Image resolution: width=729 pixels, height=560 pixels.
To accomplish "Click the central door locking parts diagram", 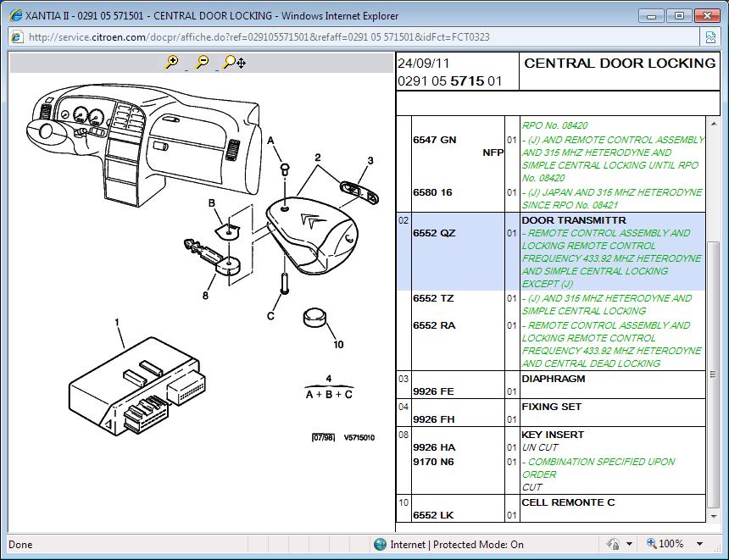I will tap(201, 263).
